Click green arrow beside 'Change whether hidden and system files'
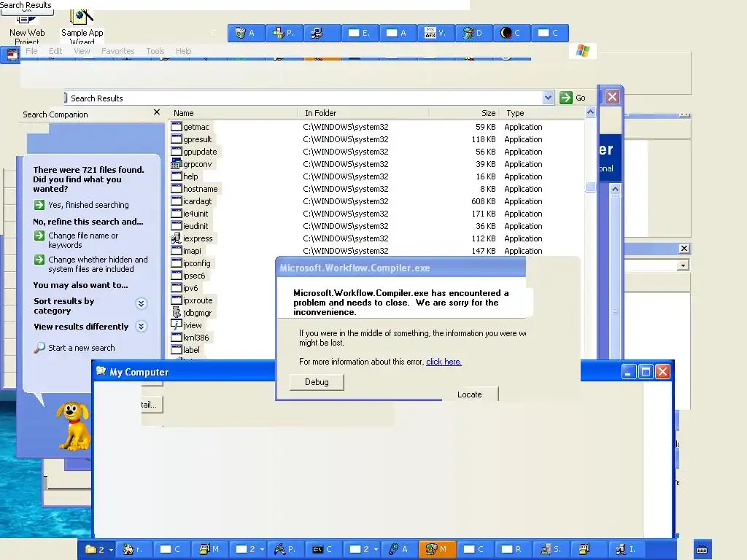The width and height of the screenshot is (747, 560). click(x=39, y=260)
